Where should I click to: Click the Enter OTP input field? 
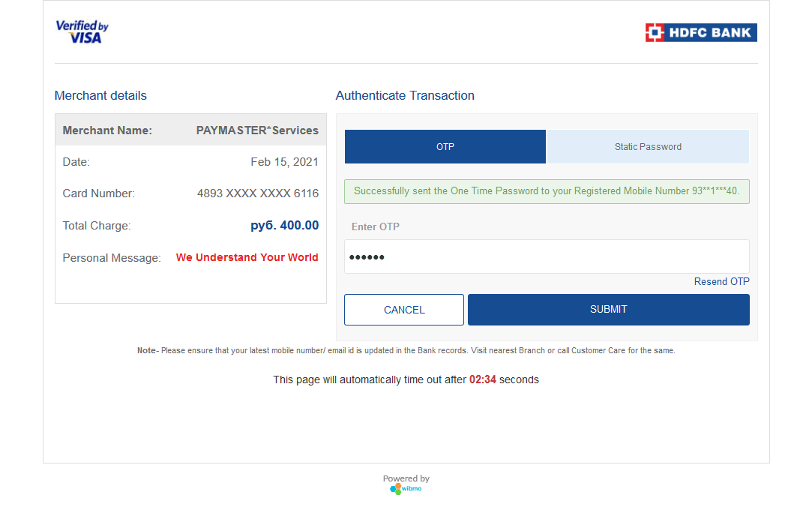pyautogui.click(x=547, y=256)
